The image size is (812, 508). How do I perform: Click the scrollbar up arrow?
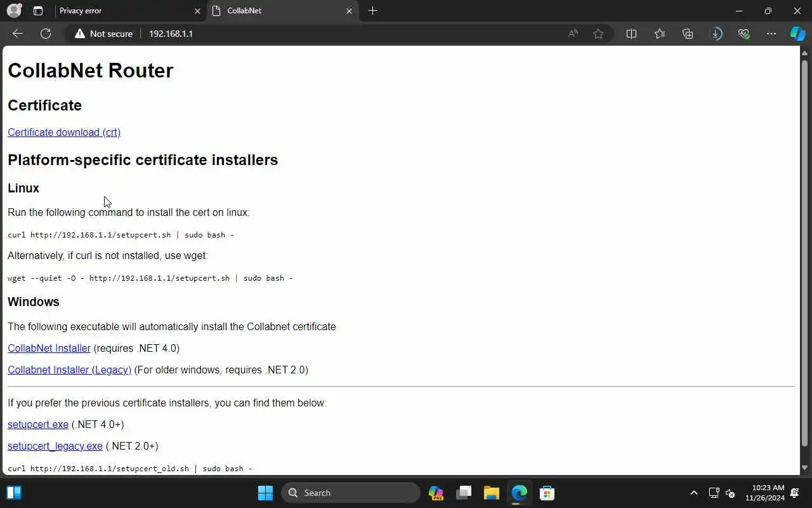[x=805, y=52]
